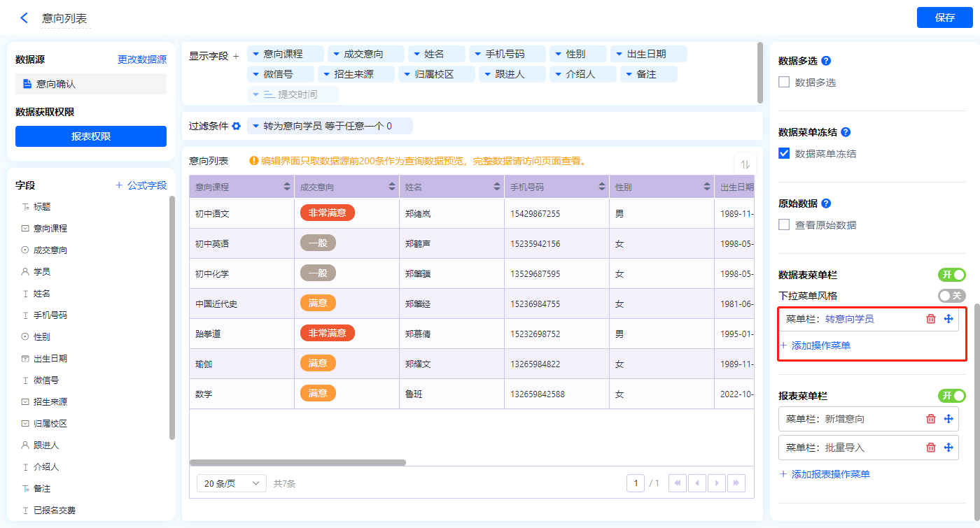
Task: Select the 成交意向 field in the field list
Action: point(50,250)
